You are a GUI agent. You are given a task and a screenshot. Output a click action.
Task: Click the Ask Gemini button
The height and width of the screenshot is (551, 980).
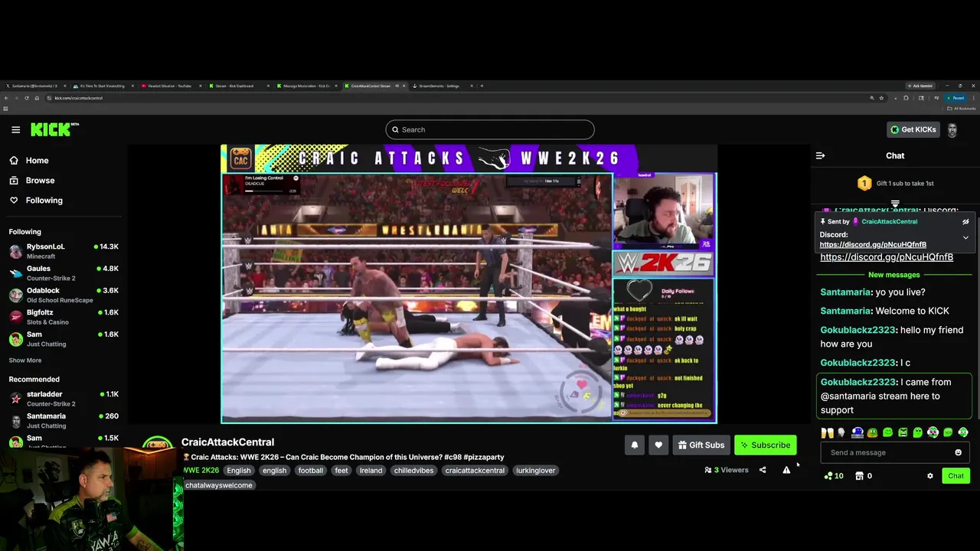[x=922, y=86]
